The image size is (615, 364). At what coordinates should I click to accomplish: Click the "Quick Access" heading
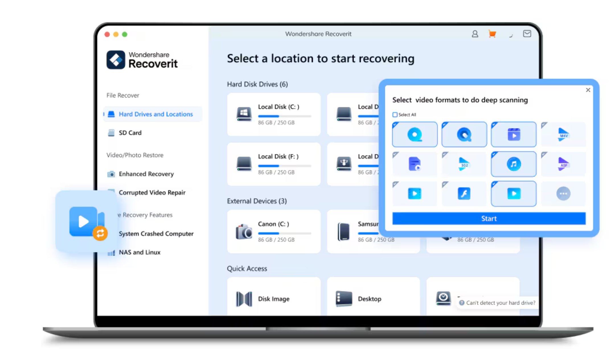(247, 268)
